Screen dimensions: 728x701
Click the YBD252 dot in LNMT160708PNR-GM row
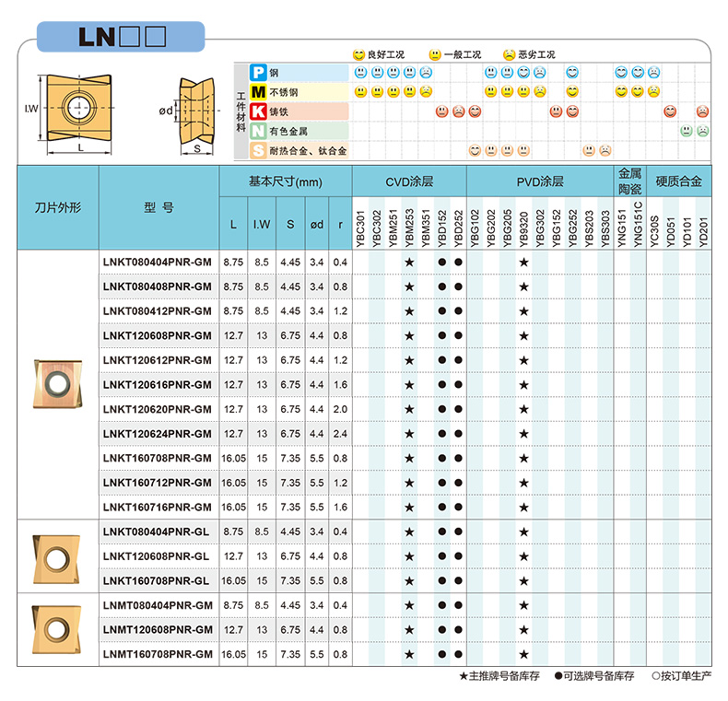point(458,654)
